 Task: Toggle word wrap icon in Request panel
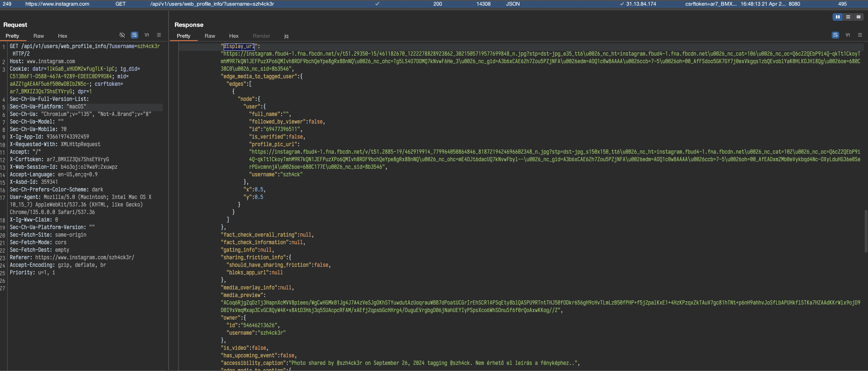click(134, 35)
